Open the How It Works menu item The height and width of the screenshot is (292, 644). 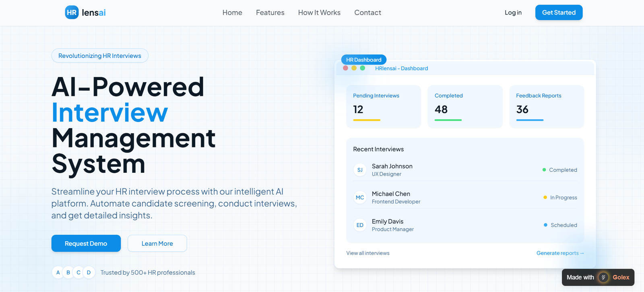(319, 12)
